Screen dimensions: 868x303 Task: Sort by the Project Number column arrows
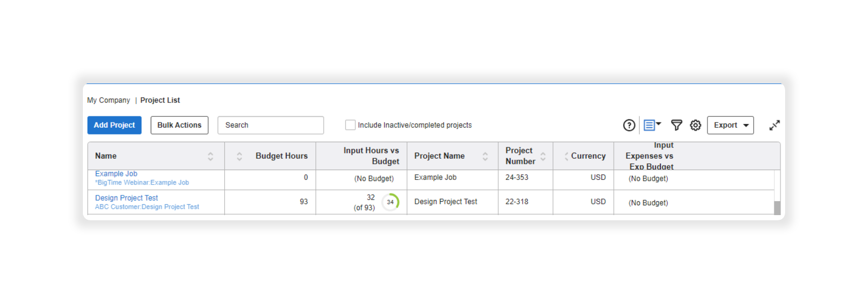(x=543, y=156)
